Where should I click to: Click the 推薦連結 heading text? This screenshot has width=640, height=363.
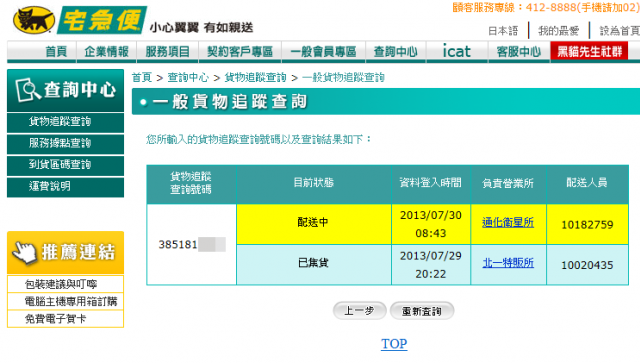[78, 252]
